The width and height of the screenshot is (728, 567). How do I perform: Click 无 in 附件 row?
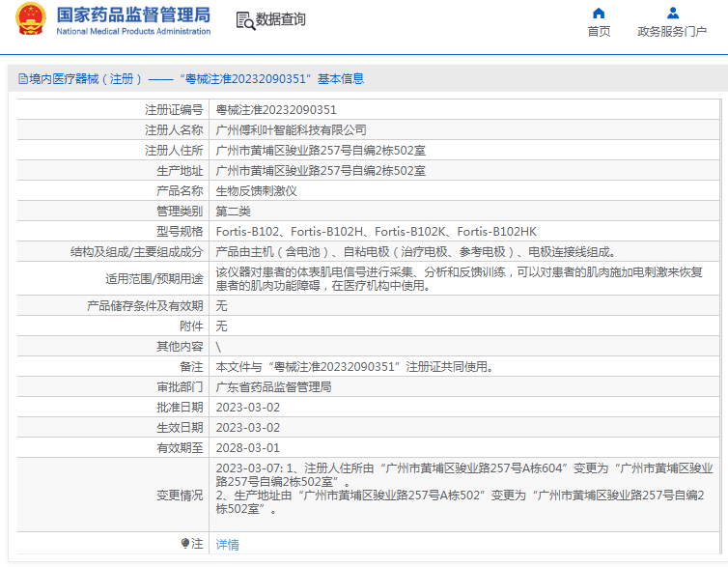[221, 326]
